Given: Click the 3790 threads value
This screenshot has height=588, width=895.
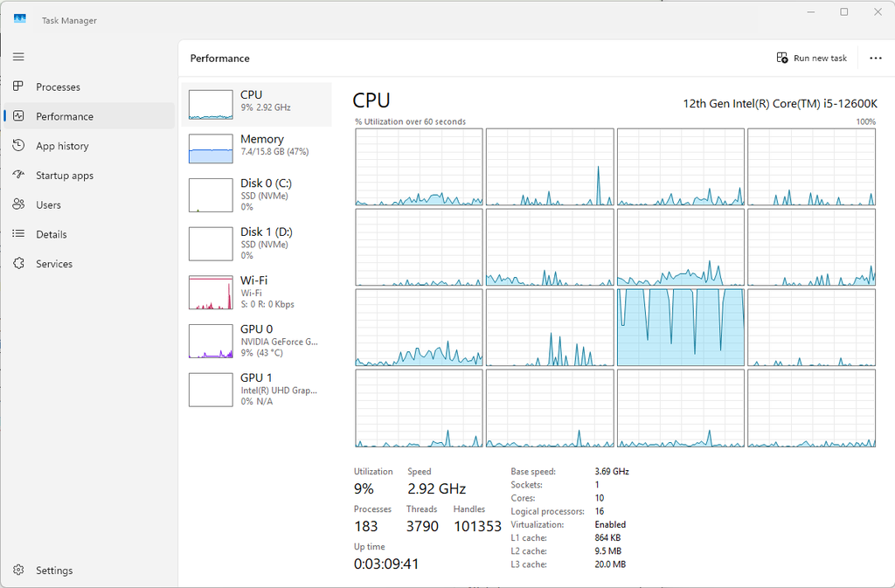Looking at the screenshot, I should pos(422,526).
